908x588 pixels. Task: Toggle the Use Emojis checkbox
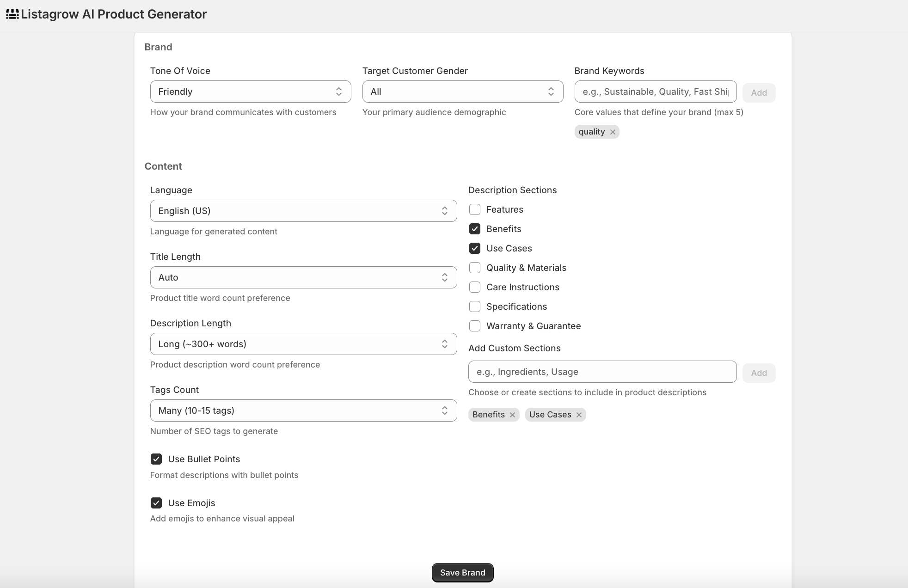tap(156, 503)
